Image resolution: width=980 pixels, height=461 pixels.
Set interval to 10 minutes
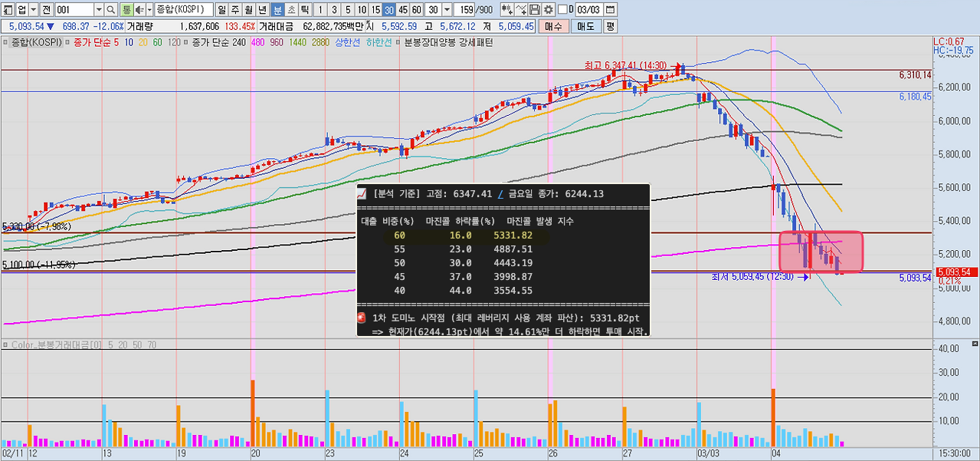click(362, 10)
